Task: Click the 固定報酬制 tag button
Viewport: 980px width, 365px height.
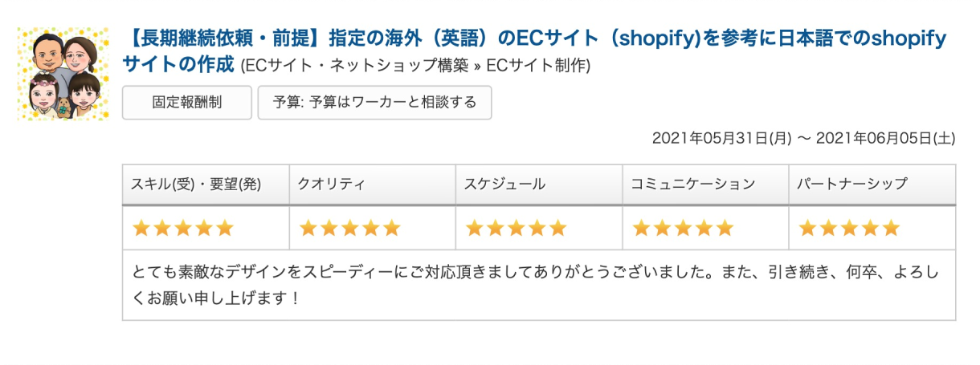Action: click(x=186, y=103)
